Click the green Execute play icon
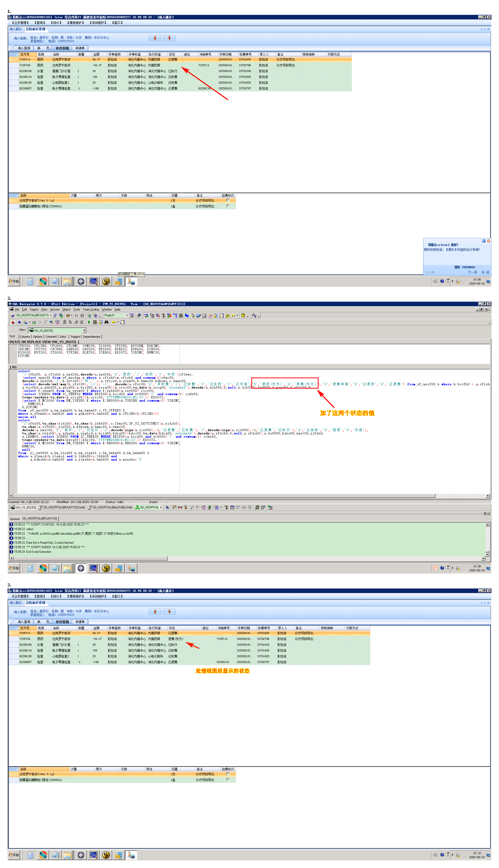Screen dimensions: 499x868 pos(89,322)
